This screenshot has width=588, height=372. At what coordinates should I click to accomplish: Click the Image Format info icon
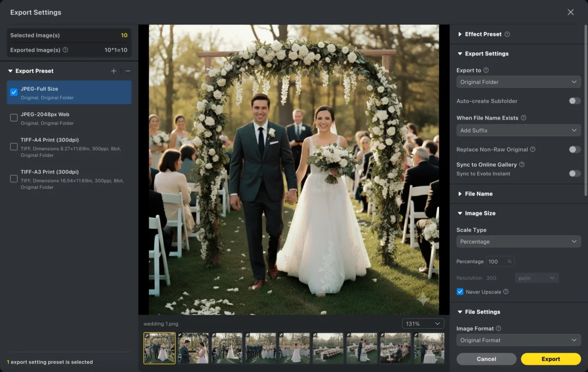[498, 328]
